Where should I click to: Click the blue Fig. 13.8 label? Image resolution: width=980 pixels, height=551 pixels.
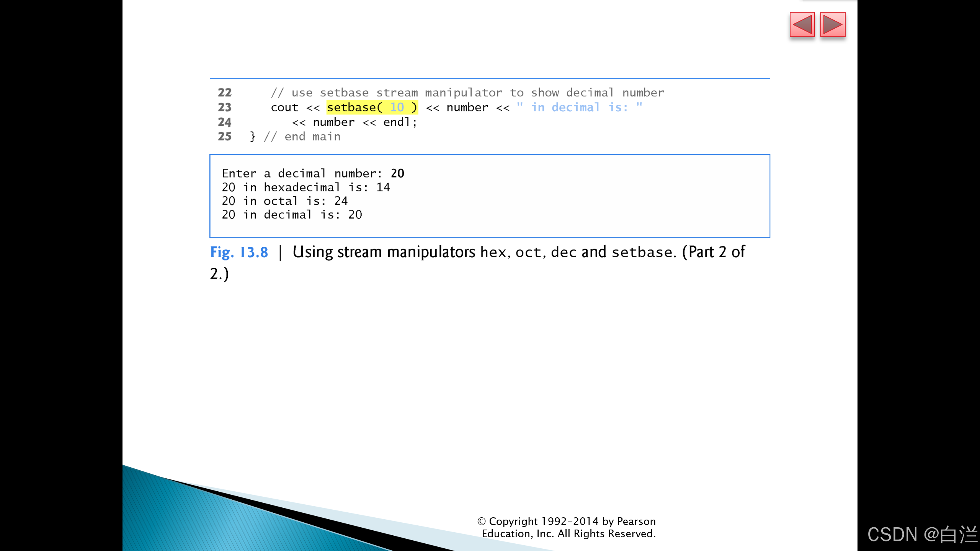[x=239, y=253]
